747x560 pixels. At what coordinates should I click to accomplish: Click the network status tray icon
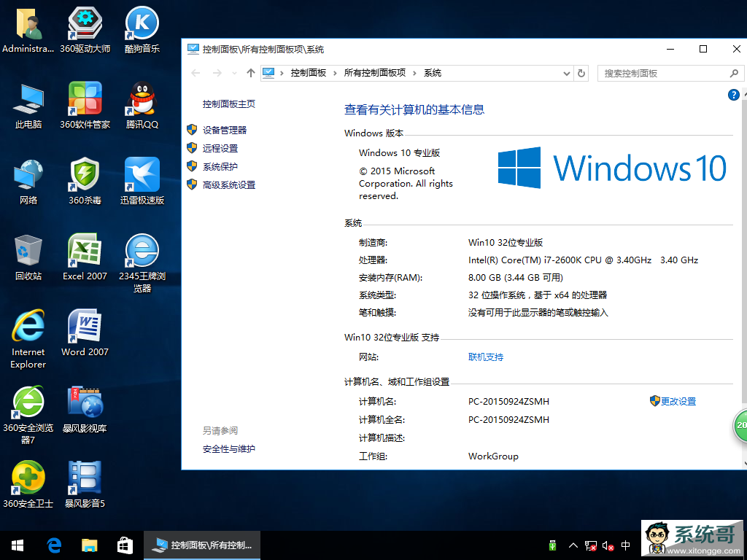pos(591,545)
